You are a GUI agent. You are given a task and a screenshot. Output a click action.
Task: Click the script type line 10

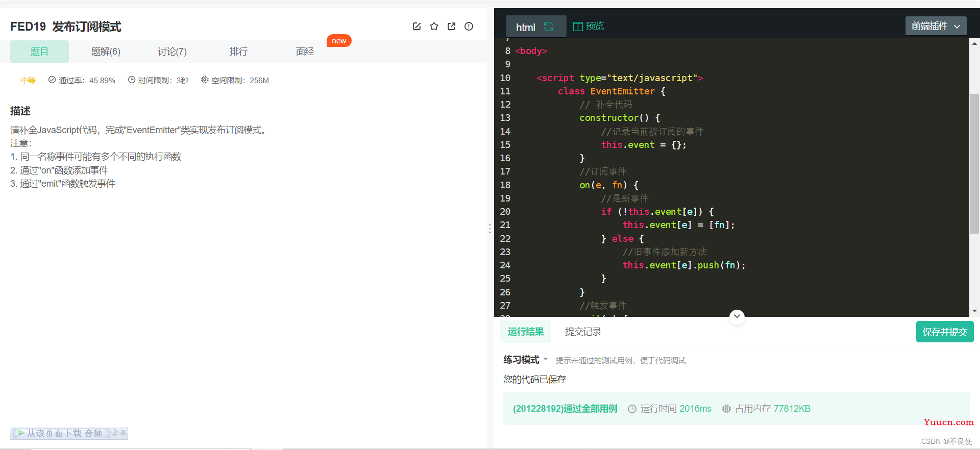tap(620, 78)
